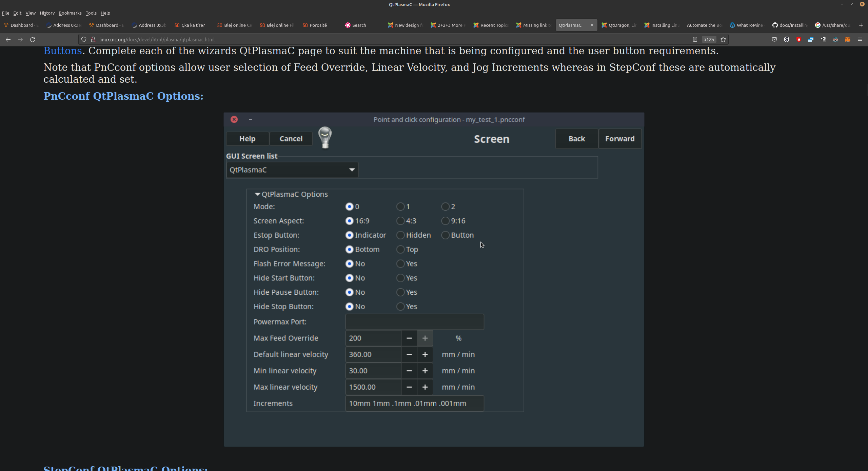Bookmark this page with the star icon
This screenshot has width=868, height=471.
pyautogui.click(x=723, y=39)
